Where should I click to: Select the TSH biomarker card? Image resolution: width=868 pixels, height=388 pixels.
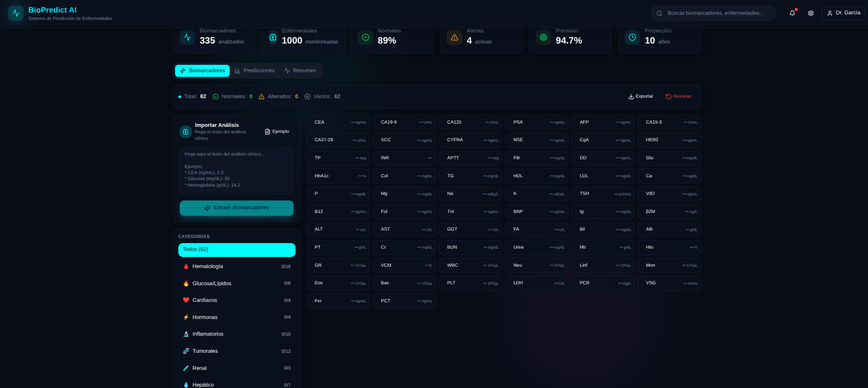coord(603,194)
